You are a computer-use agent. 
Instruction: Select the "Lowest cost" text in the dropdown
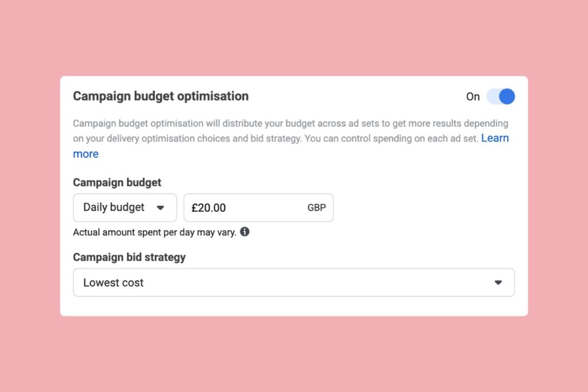pos(113,282)
